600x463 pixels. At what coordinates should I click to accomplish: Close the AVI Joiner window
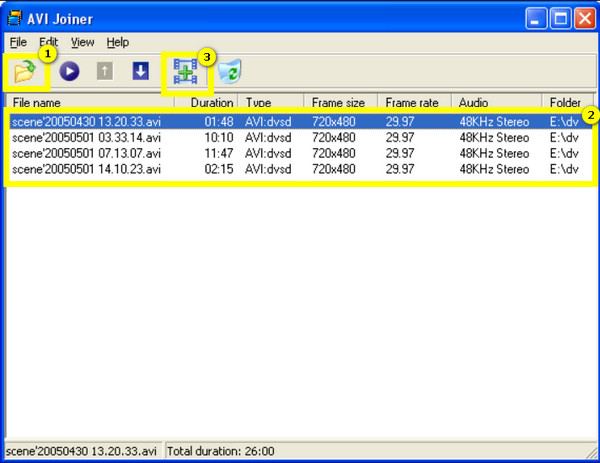585,18
